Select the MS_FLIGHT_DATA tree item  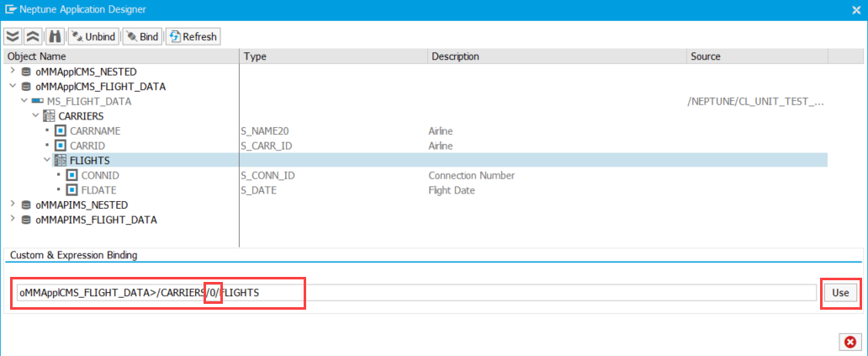click(x=89, y=102)
